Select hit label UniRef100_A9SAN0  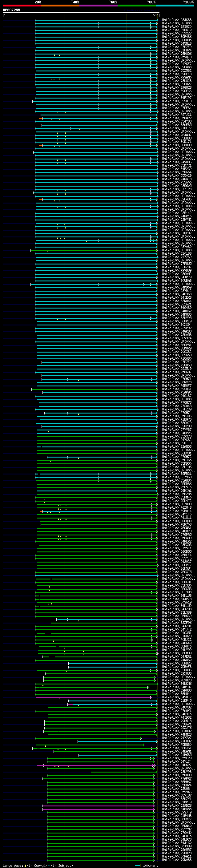(177, 78)
